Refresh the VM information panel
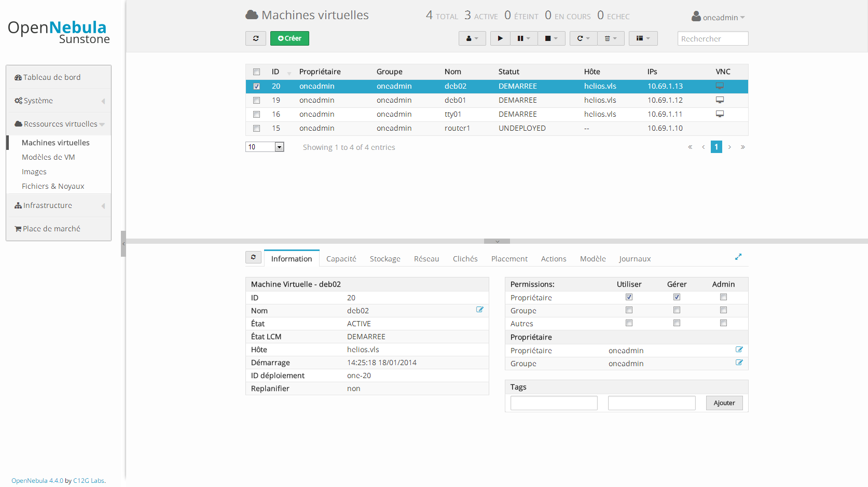The image size is (868, 487). [x=253, y=257]
